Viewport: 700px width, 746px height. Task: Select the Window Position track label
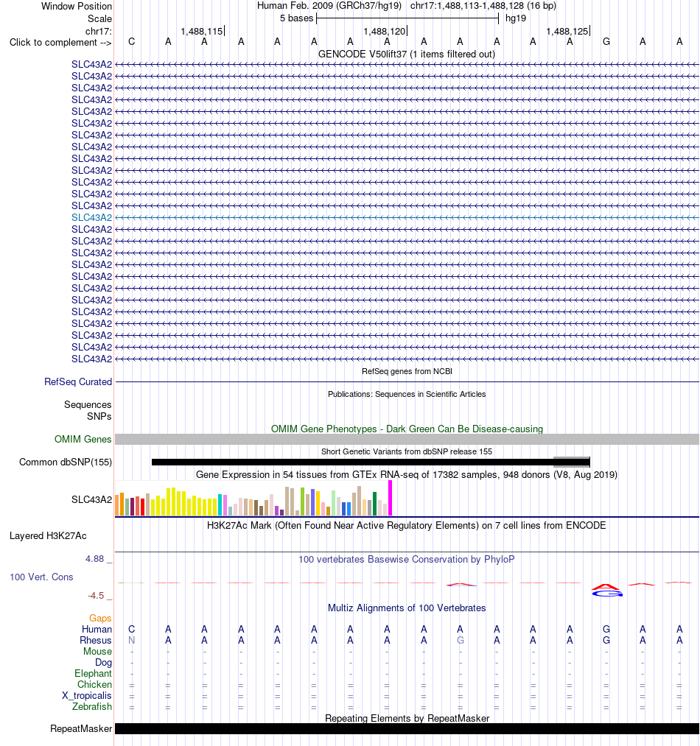click(77, 6)
